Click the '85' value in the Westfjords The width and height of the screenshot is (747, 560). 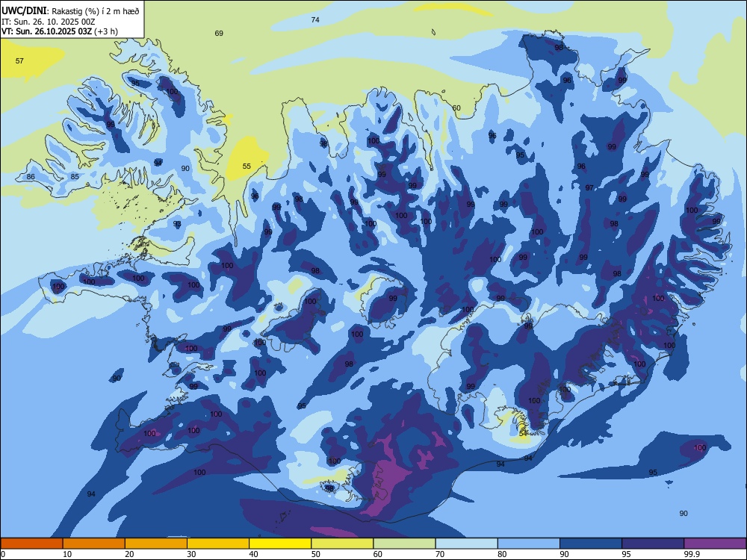[x=75, y=177]
